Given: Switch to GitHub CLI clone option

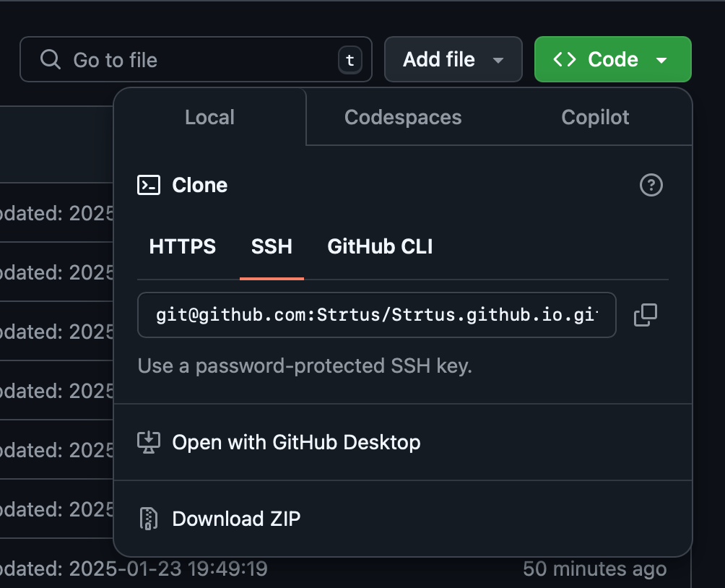Looking at the screenshot, I should (380, 246).
